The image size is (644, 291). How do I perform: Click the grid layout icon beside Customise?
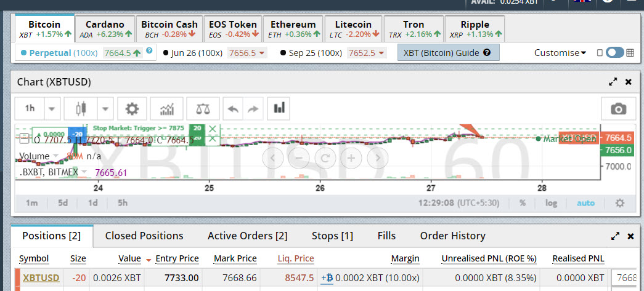coord(630,53)
